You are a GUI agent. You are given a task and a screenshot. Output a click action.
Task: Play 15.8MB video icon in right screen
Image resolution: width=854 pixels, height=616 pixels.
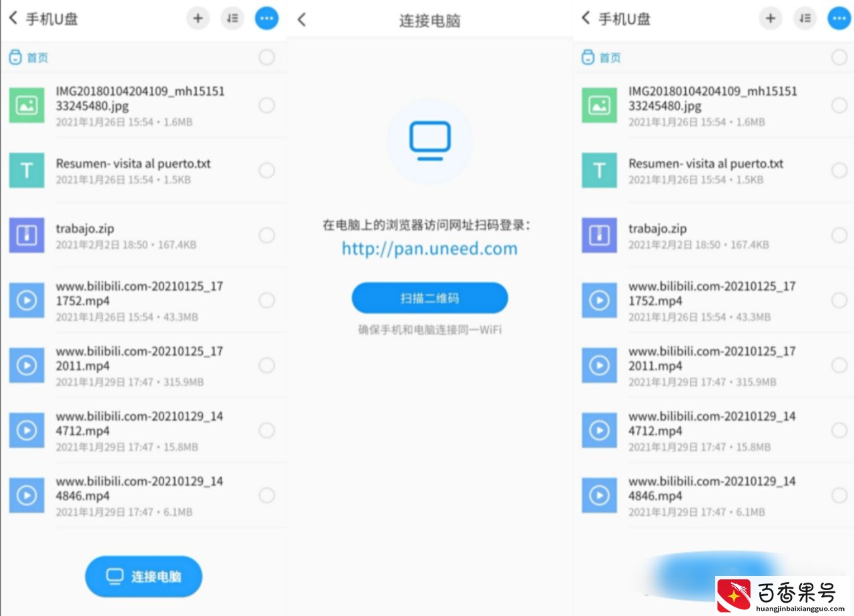click(599, 431)
